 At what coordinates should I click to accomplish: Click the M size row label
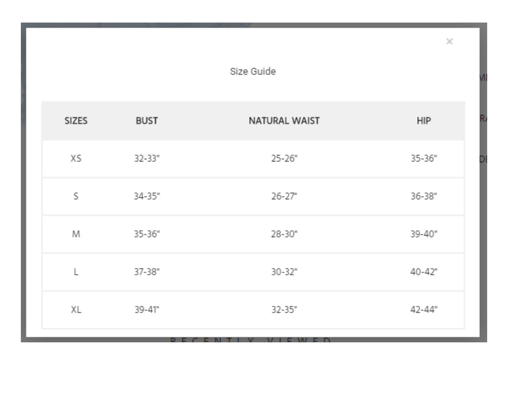pyautogui.click(x=76, y=234)
